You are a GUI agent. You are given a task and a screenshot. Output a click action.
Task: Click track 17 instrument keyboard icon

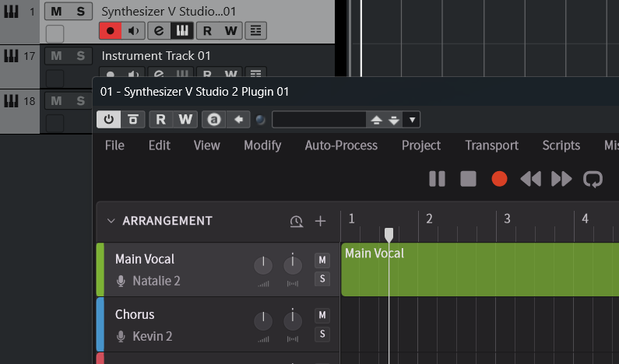(11, 55)
